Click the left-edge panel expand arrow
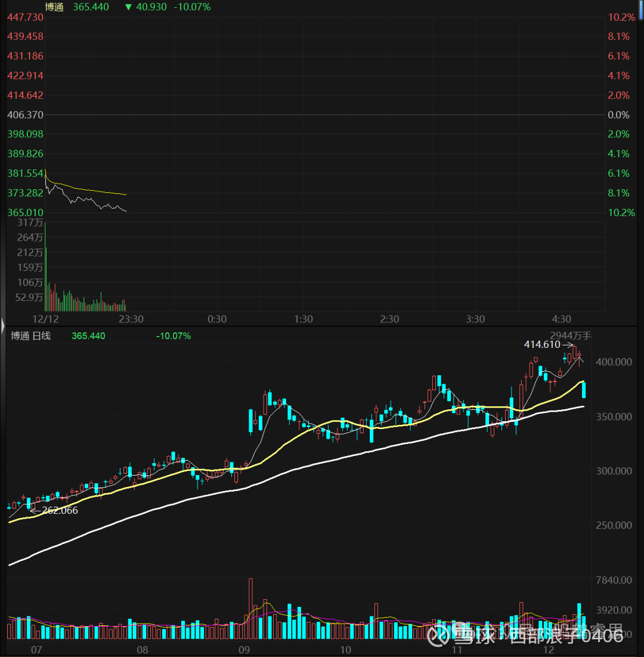Screen dimensions: 644x657 (x=2, y=325)
